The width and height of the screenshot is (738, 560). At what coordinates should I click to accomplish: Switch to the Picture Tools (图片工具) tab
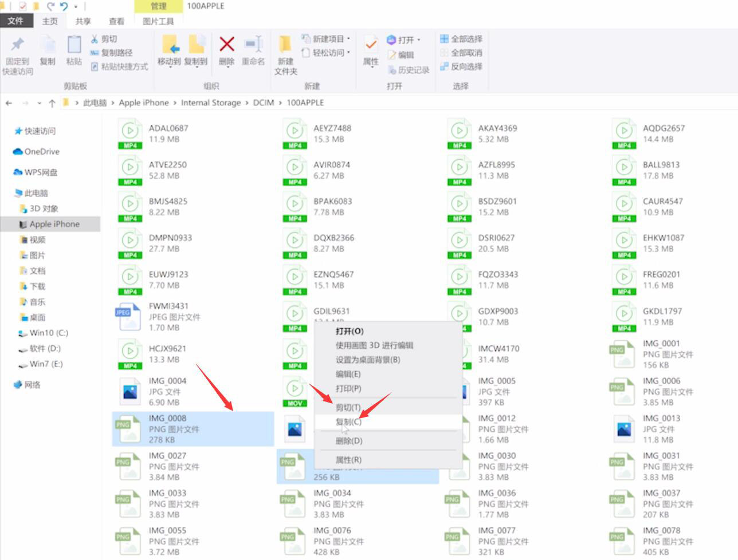click(158, 21)
